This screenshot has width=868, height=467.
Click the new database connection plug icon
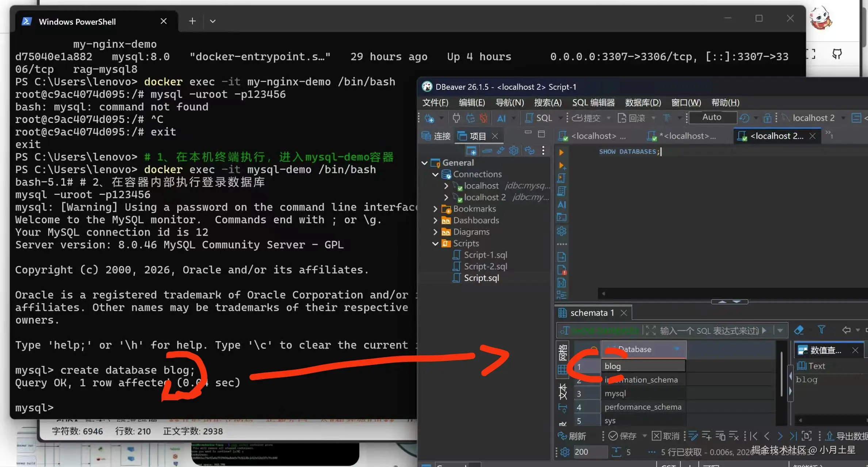[x=429, y=118]
